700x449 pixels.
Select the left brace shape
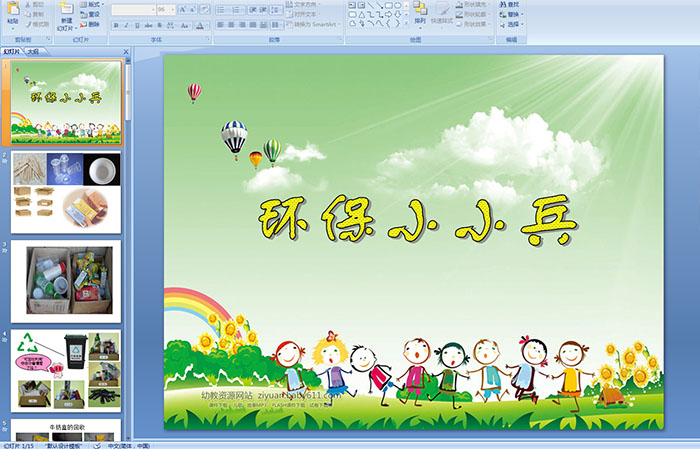click(388, 23)
